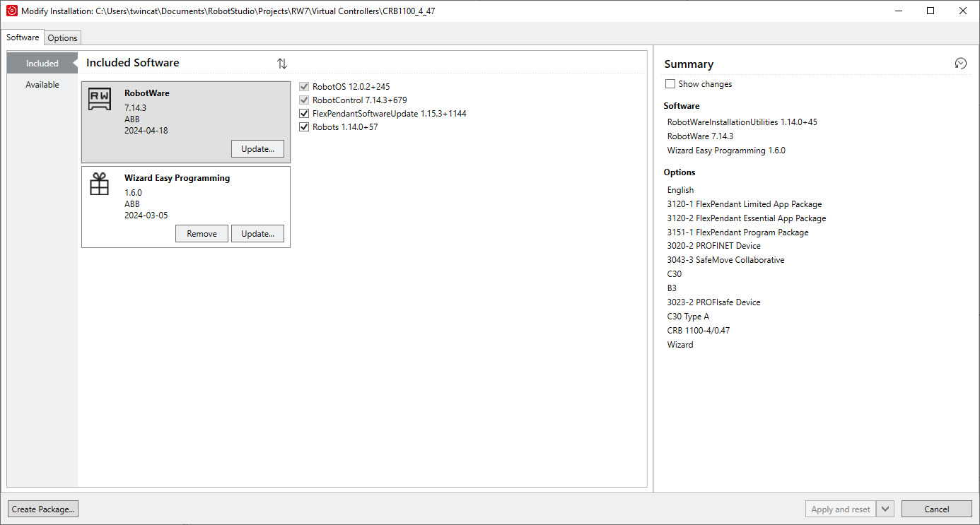Toggle the RobotControl 7.14.3+679 checkbox
The image size is (980, 525).
click(x=305, y=100)
